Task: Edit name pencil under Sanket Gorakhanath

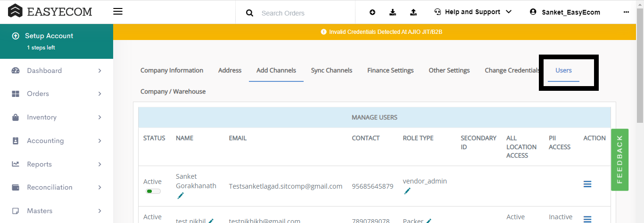Action: [x=181, y=196]
